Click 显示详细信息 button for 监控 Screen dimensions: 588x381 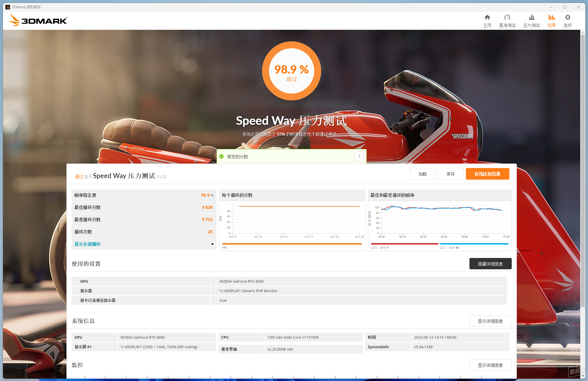[490, 365]
